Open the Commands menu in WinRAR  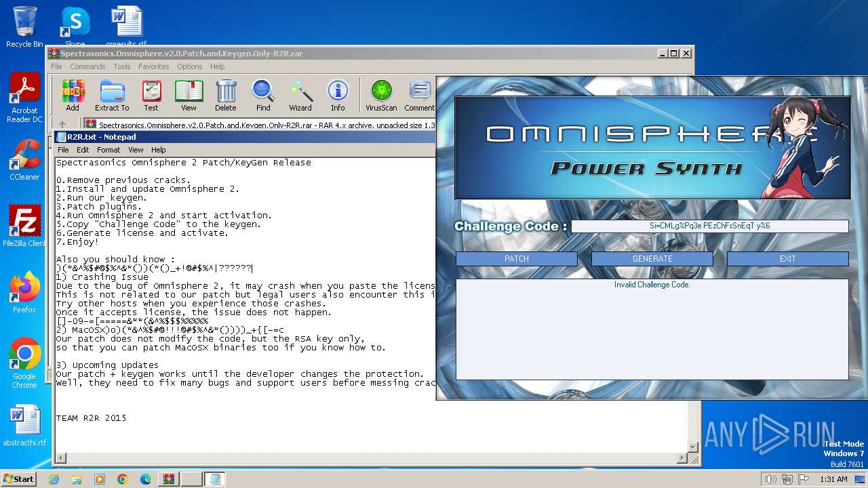click(87, 66)
